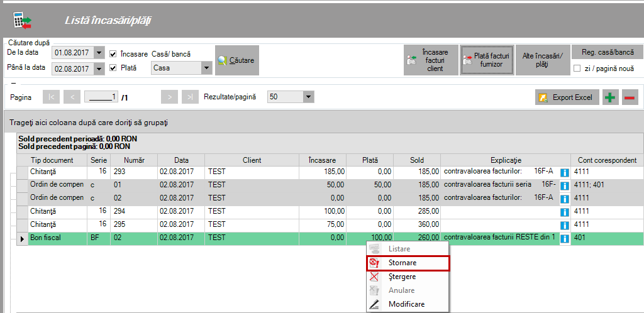The width and height of the screenshot is (644, 313).
Task: Click the 4111; 401 account cell
Action: coord(607,185)
